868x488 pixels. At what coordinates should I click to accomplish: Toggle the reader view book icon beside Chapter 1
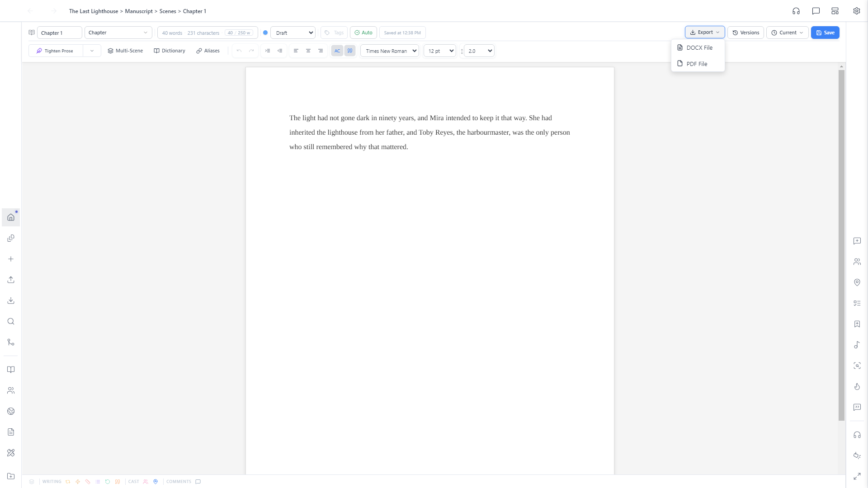(x=32, y=33)
